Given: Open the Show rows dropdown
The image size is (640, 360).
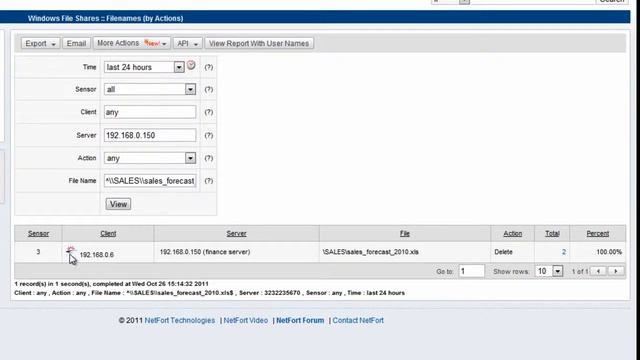Looking at the screenshot, I should pyautogui.click(x=549, y=271).
